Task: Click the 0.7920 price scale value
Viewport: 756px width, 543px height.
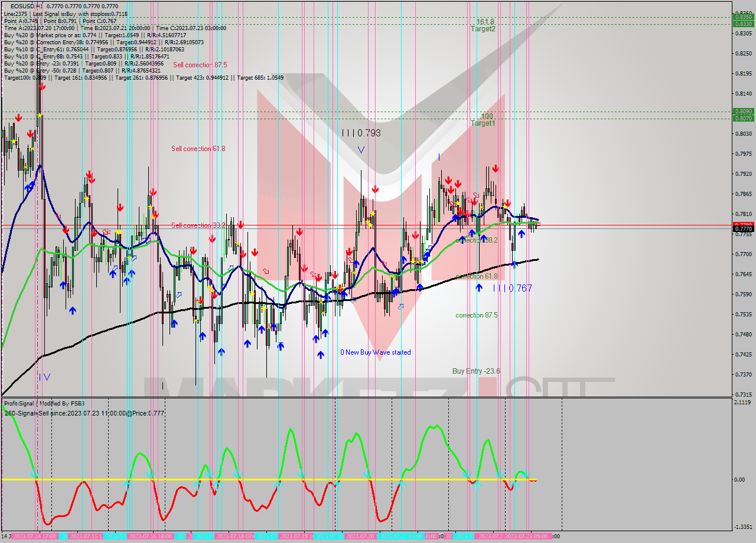Action: tap(743, 174)
